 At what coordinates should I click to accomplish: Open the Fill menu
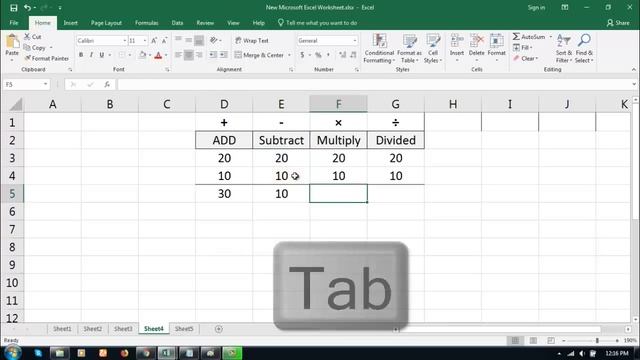(522, 48)
